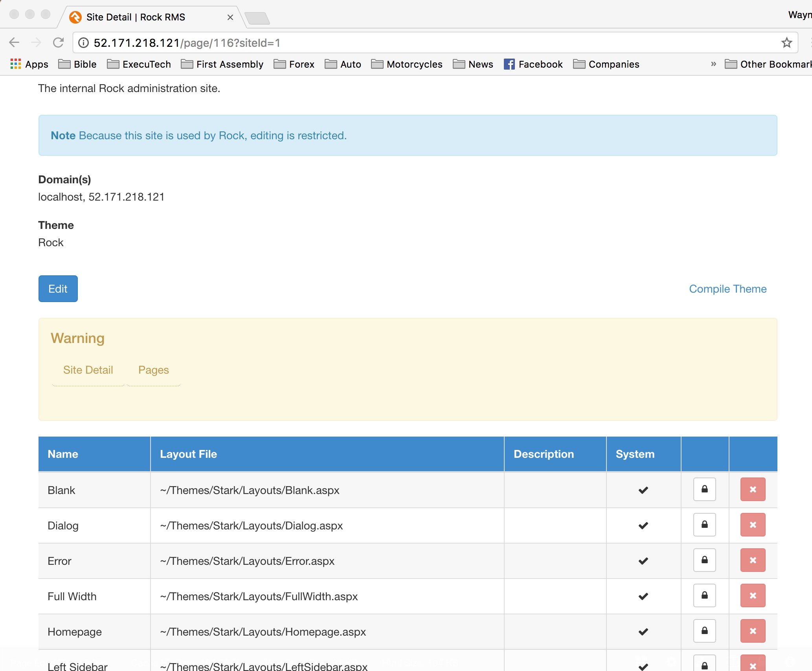Delete the Dialog layout row
This screenshot has width=812, height=671.
click(x=752, y=525)
